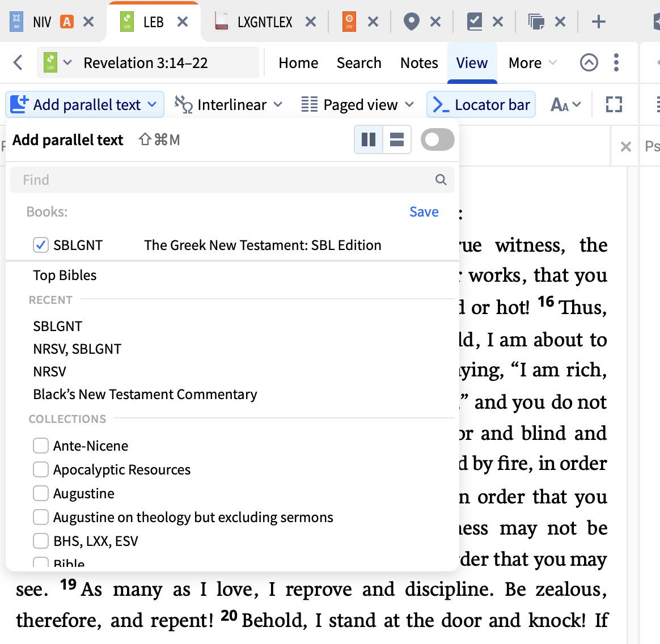This screenshot has height=644, width=660.
Task: Open the Notes menu
Action: pos(419,63)
